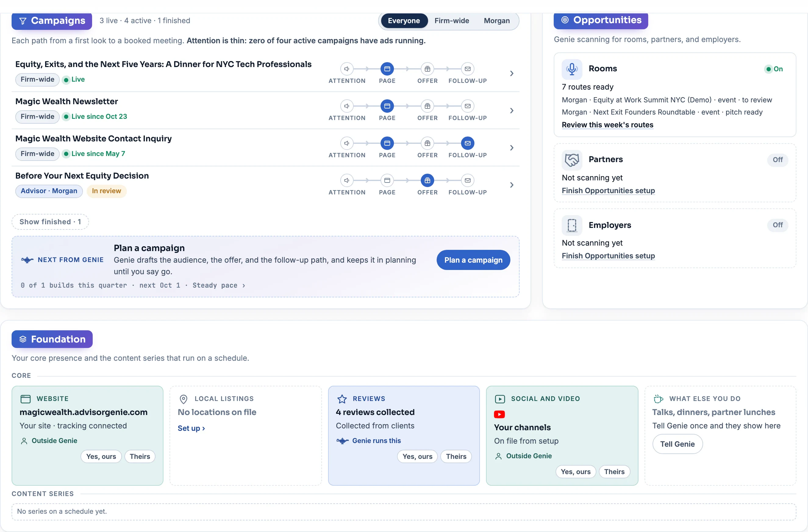Click the Website browser window icon
Image resolution: width=808 pixels, height=532 pixels.
click(x=26, y=399)
